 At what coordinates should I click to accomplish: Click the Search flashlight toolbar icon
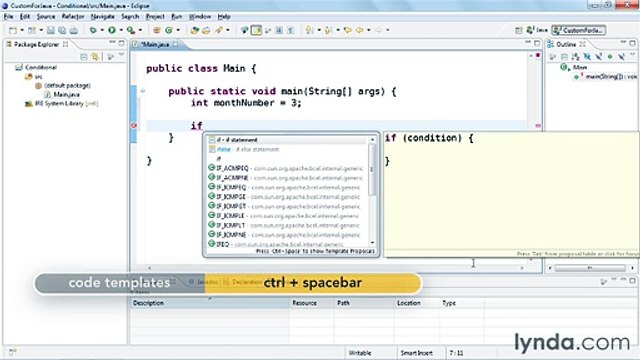pyautogui.click(x=219, y=30)
